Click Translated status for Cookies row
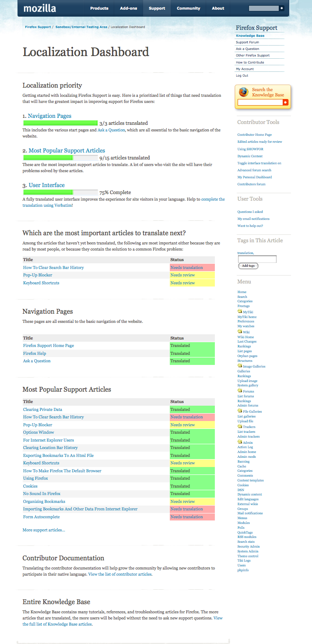 (180, 486)
